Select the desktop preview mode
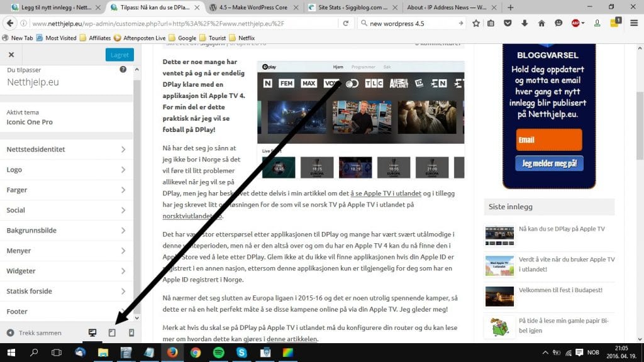644x362 pixels. point(92,333)
